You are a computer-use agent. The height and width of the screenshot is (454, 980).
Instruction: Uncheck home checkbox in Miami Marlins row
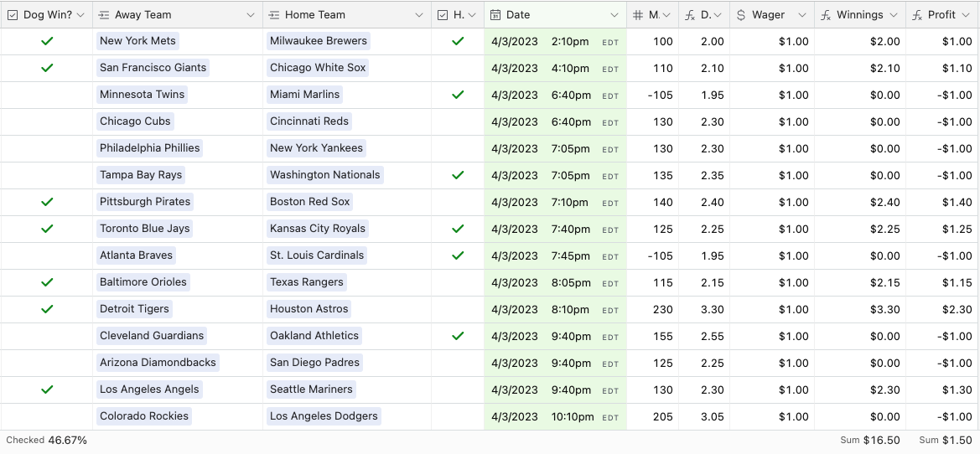pos(458,95)
